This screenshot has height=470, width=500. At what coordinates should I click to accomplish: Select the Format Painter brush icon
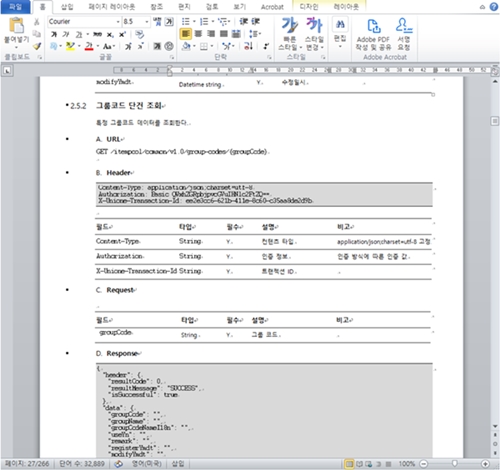(x=37, y=46)
